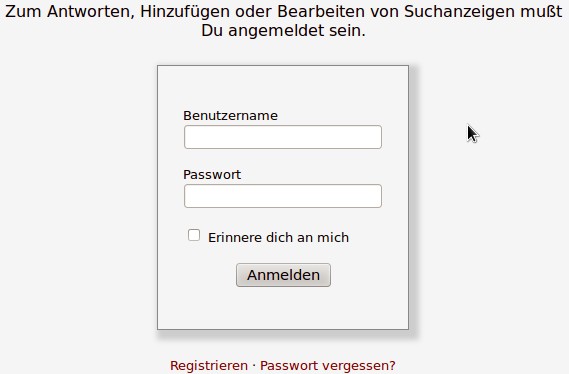Click the word Hinzufügen in the heading
Screen dimensions: 569x374
(x=185, y=12)
